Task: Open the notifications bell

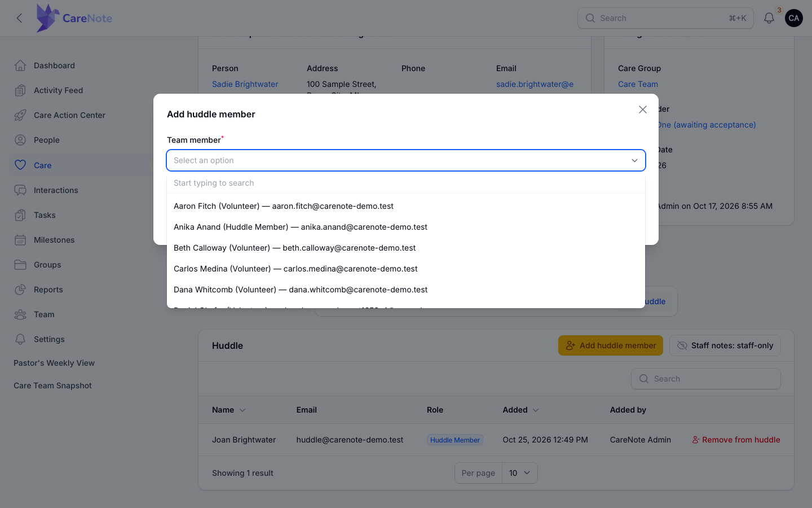Action: point(769,18)
